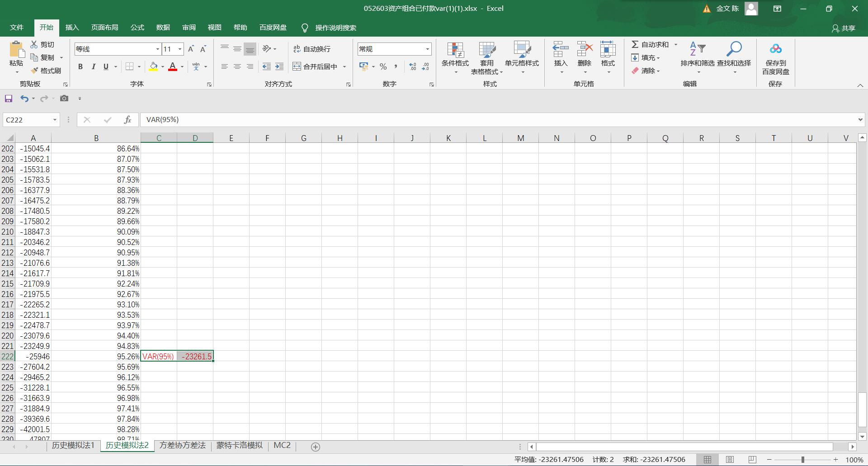Click the increase decimal places icon
The image size is (868, 466).
tap(412, 67)
